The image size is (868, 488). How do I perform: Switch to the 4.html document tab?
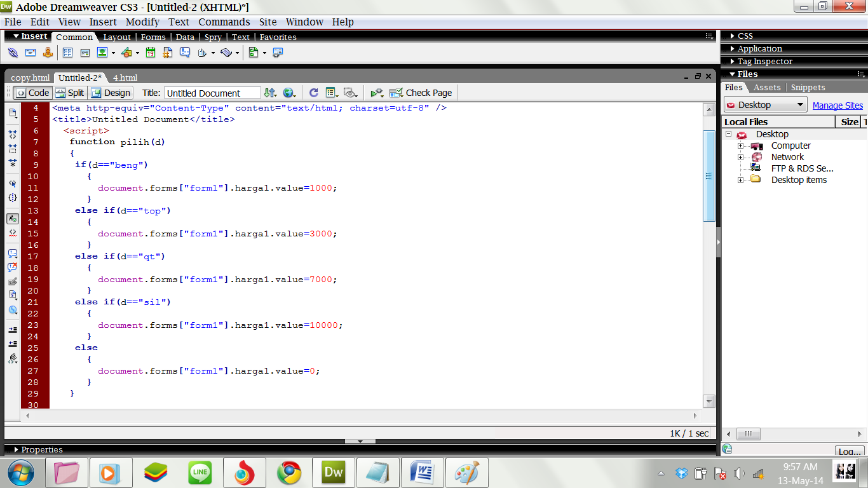pyautogui.click(x=125, y=78)
